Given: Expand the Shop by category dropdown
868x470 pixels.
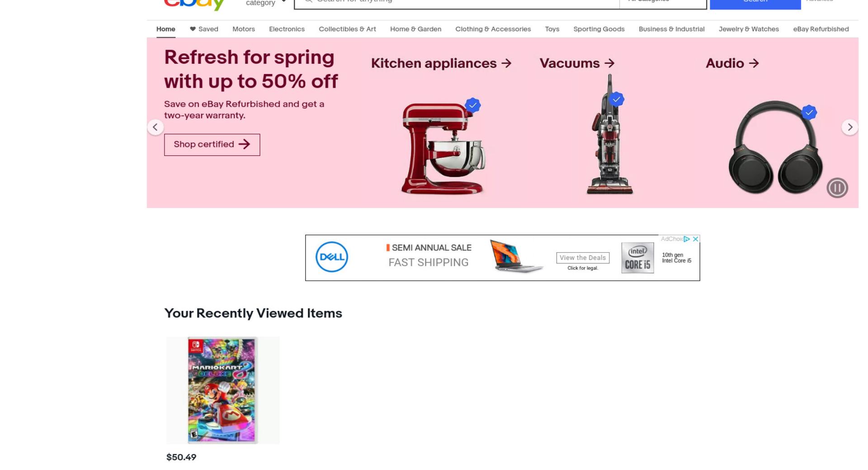Looking at the screenshot, I should 265,2.
